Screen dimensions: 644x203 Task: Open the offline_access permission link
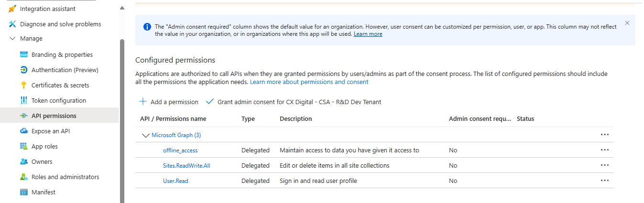[x=180, y=150]
